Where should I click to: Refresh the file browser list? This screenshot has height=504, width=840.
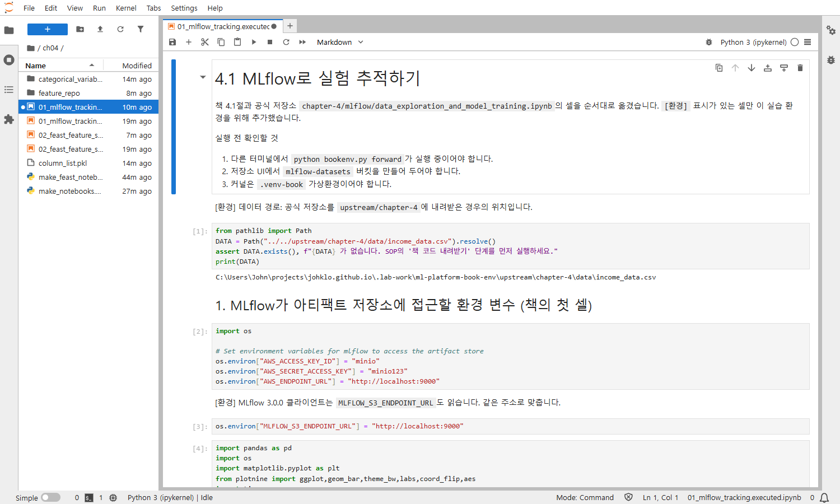tap(120, 29)
